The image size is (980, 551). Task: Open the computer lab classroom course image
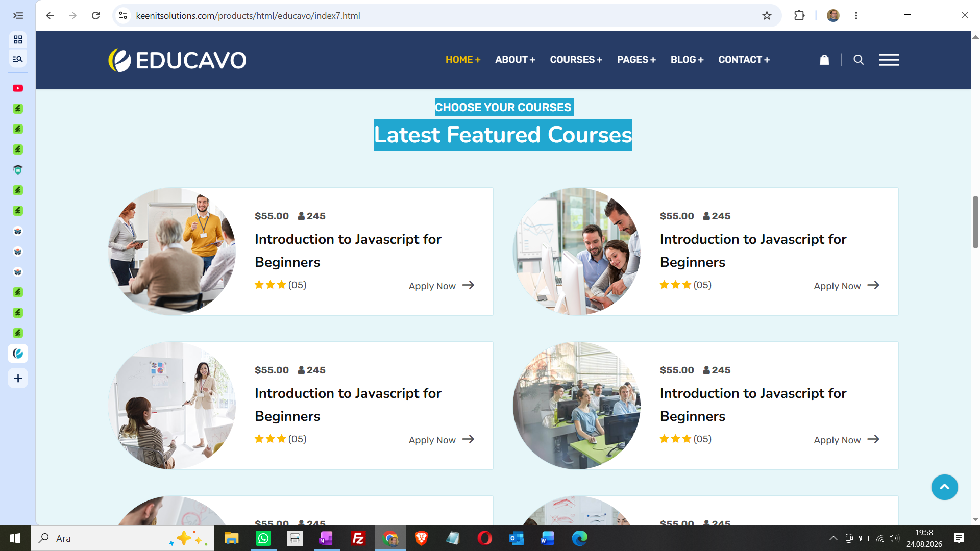[x=577, y=406]
